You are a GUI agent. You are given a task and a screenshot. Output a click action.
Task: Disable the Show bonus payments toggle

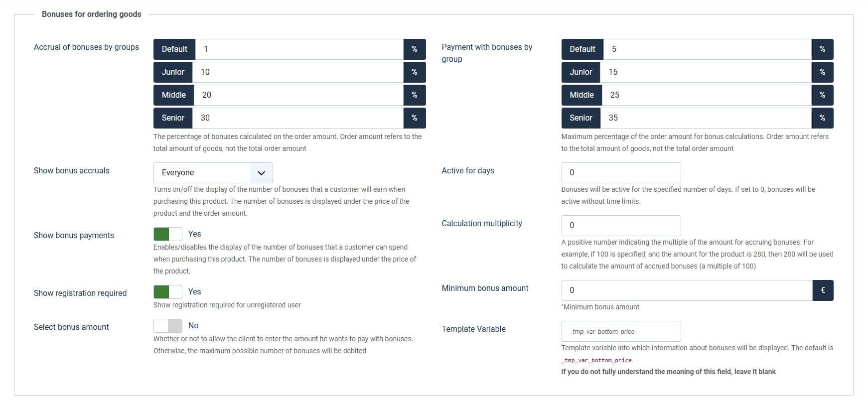(168, 234)
